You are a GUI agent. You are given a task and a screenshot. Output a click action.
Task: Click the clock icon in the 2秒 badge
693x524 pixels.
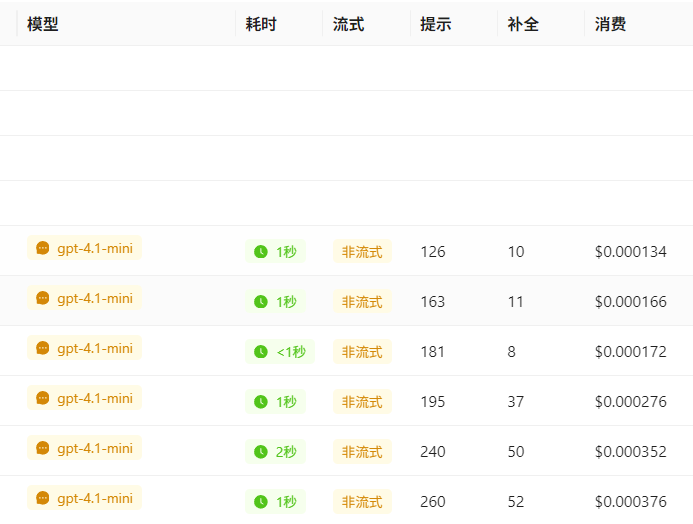[261, 451]
